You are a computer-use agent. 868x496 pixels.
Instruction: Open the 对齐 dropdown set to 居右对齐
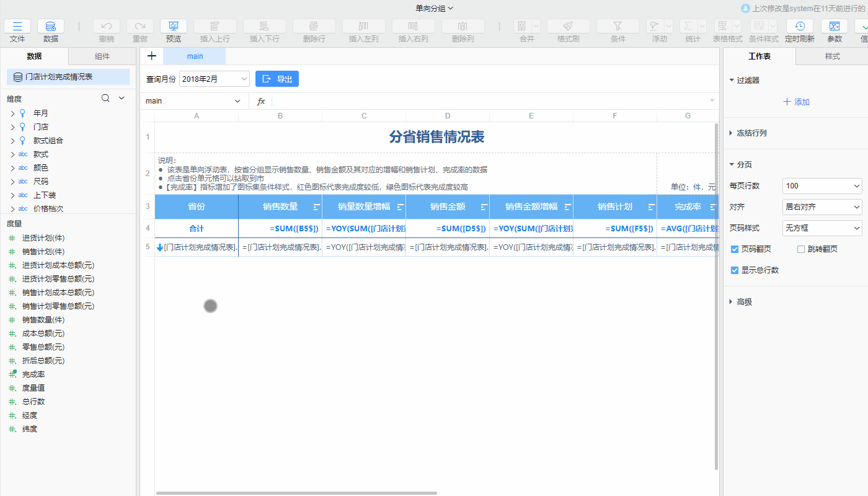[822, 206]
